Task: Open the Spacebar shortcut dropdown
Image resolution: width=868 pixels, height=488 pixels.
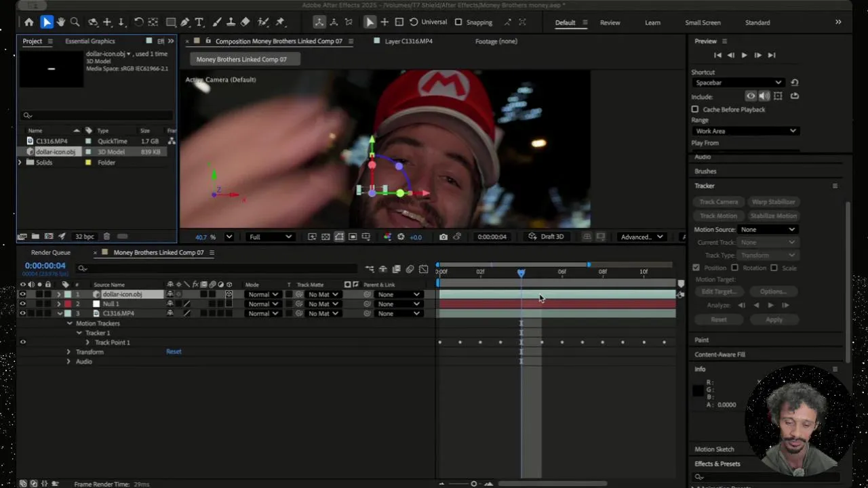Action: coord(738,83)
